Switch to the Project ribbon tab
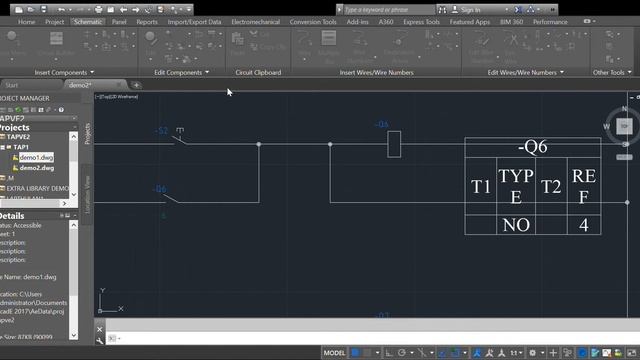The image size is (640, 360). [x=55, y=22]
